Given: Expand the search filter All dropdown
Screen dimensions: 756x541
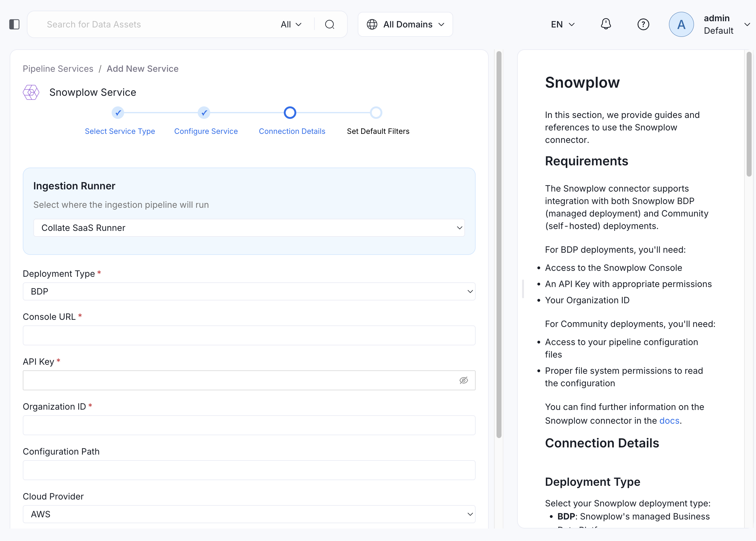Looking at the screenshot, I should (x=291, y=24).
